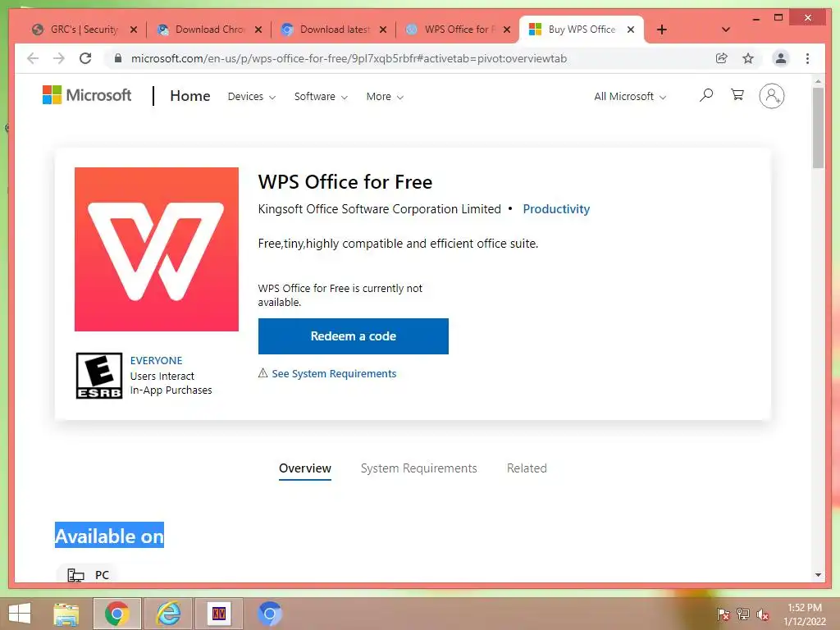Share this page using the share icon
The width and height of the screenshot is (840, 630).
click(722, 58)
